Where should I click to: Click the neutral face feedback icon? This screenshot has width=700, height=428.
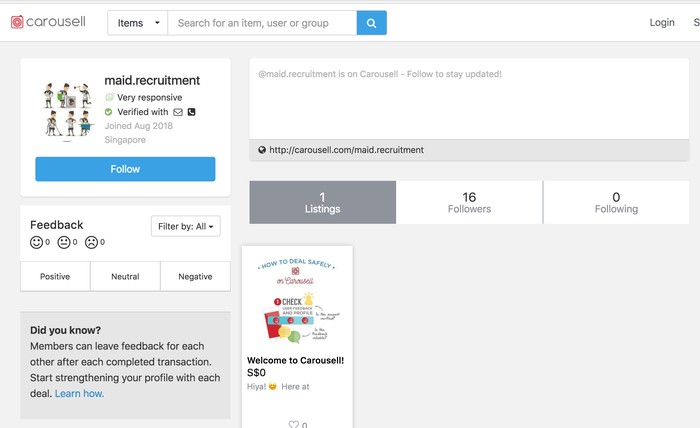tap(64, 242)
